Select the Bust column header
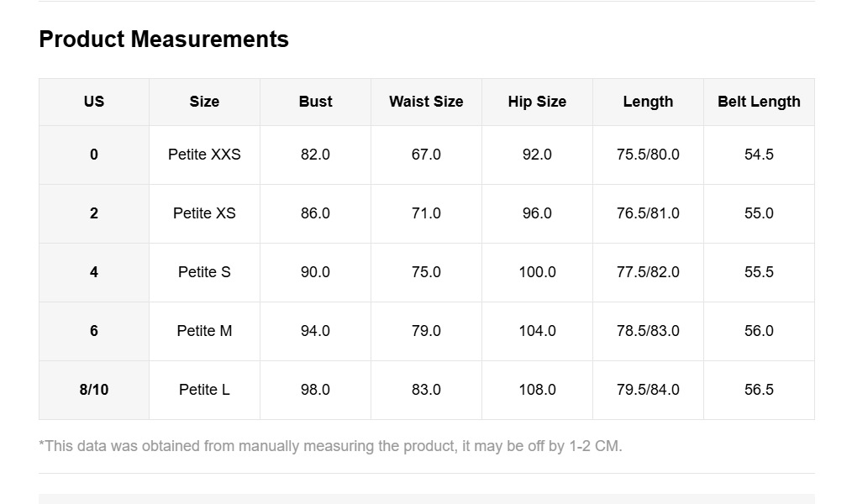852x504 pixels. coord(315,102)
